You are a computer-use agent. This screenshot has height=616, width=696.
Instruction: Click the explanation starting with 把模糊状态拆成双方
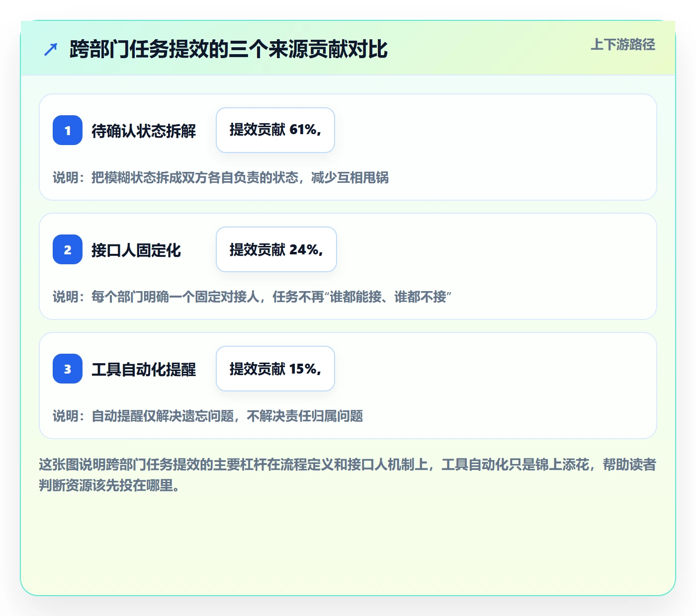(x=221, y=177)
